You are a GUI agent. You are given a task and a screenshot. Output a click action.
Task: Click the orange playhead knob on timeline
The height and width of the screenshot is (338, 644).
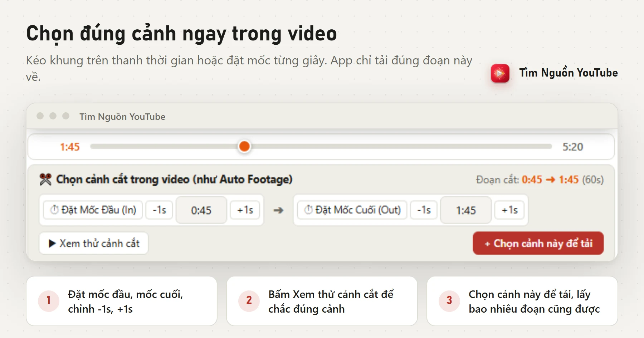coord(244,146)
